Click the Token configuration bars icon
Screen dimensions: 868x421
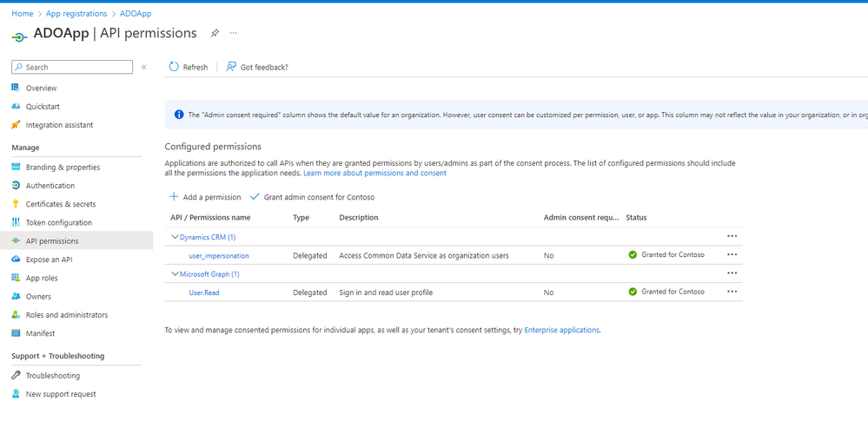tap(16, 222)
